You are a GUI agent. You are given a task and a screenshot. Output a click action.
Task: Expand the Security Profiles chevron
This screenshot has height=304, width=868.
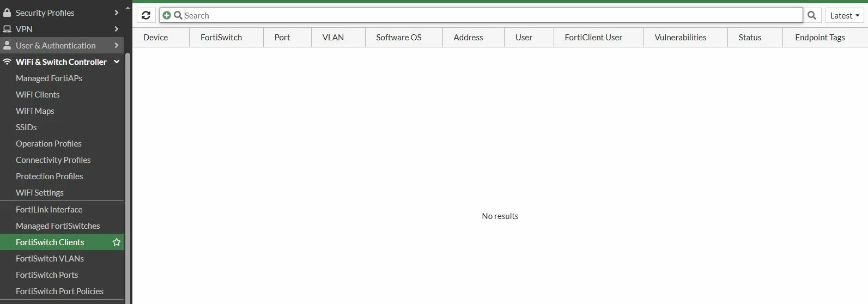pos(116,13)
